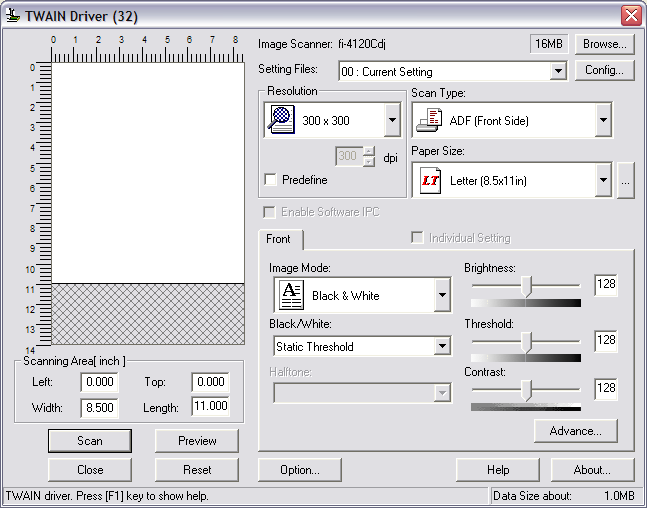The image size is (647, 508).
Task: Click the Reset button
Action: point(197,470)
